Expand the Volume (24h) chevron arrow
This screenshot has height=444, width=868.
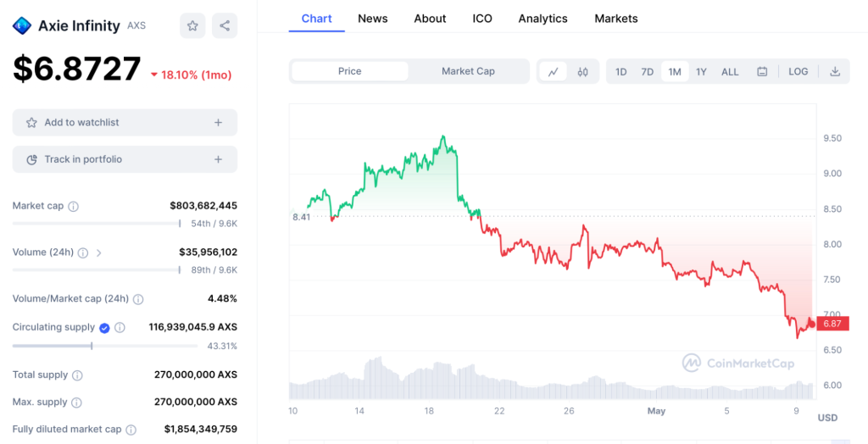click(x=99, y=253)
